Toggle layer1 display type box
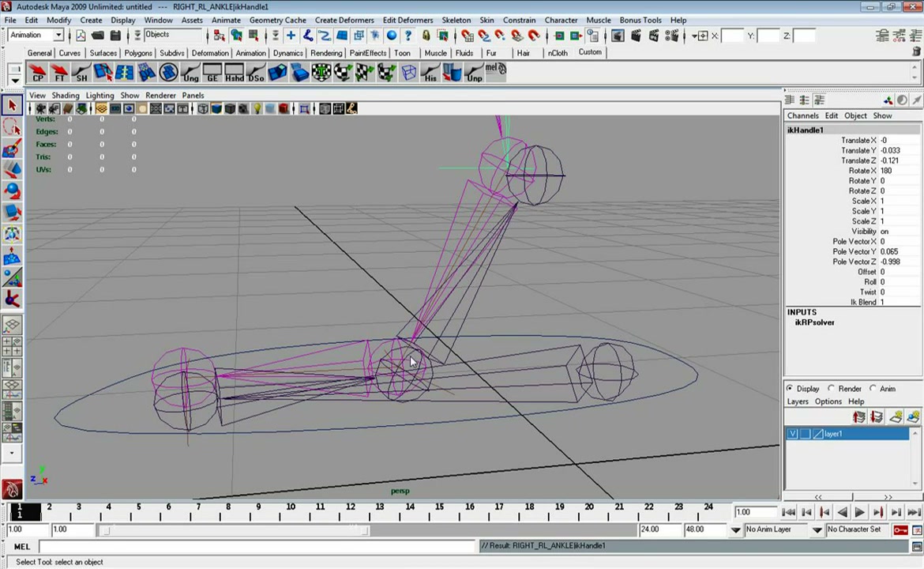Viewport: 924px width, 569px height. tap(805, 434)
